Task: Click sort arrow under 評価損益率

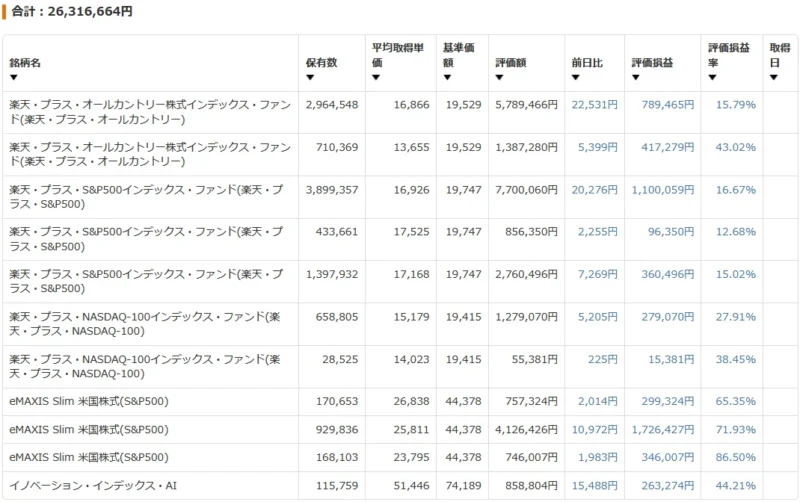Action: point(712,78)
